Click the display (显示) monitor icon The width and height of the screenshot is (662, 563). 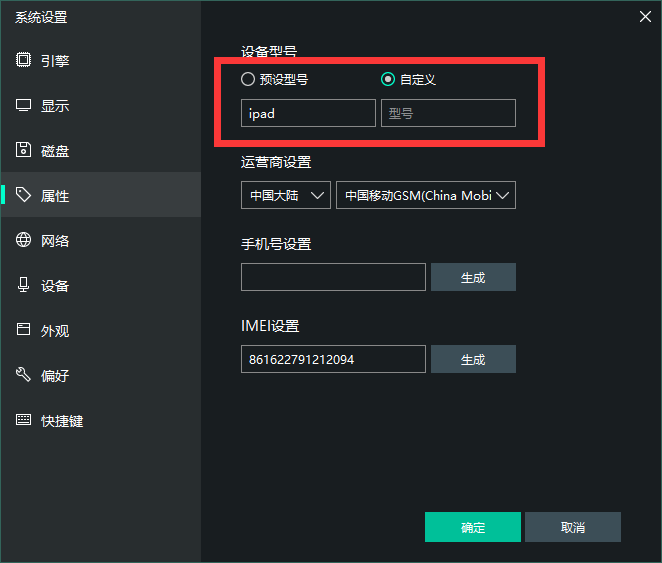(23, 105)
